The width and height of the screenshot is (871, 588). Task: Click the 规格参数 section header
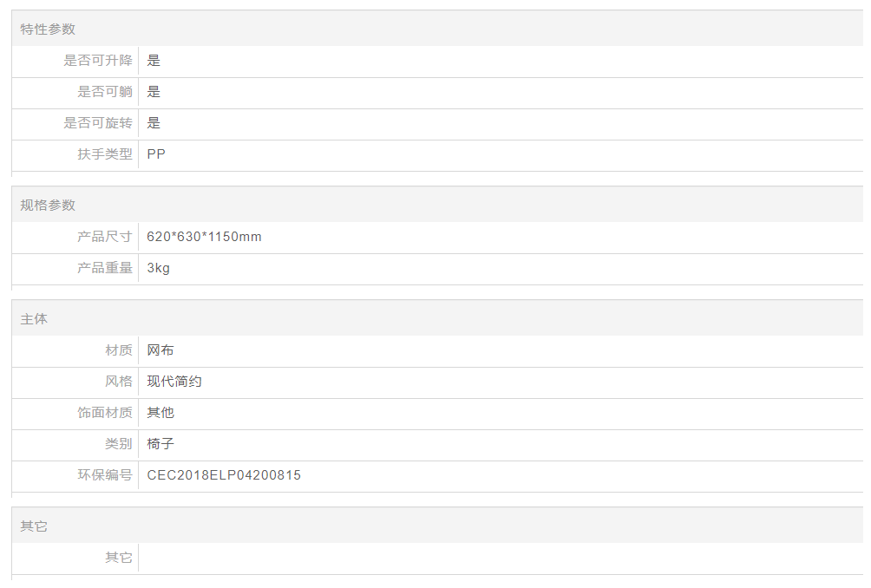pyautogui.click(x=48, y=206)
